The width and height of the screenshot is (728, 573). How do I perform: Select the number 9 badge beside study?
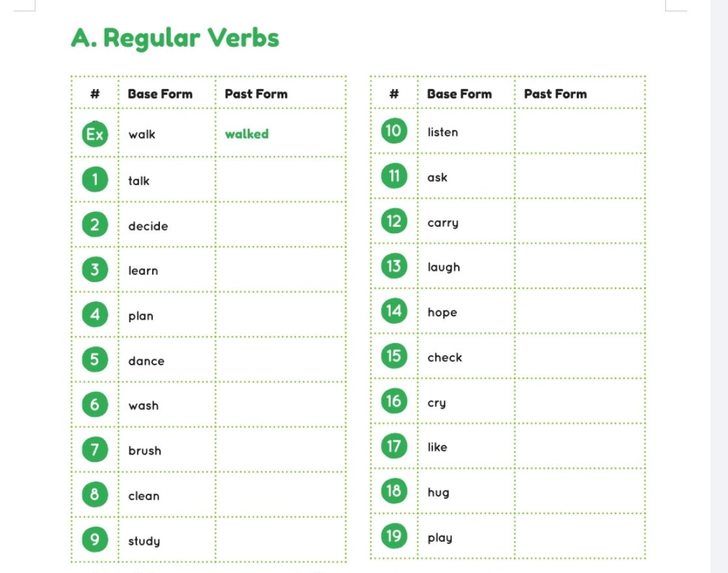pyautogui.click(x=95, y=540)
